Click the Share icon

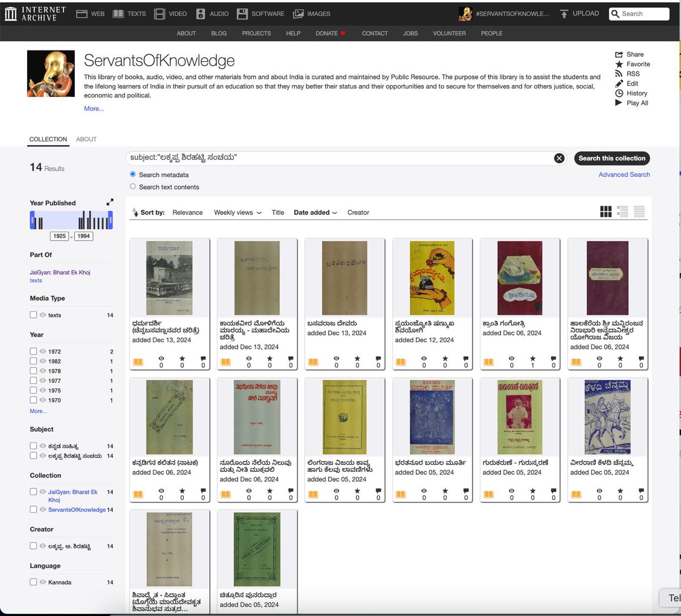point(619,54)
